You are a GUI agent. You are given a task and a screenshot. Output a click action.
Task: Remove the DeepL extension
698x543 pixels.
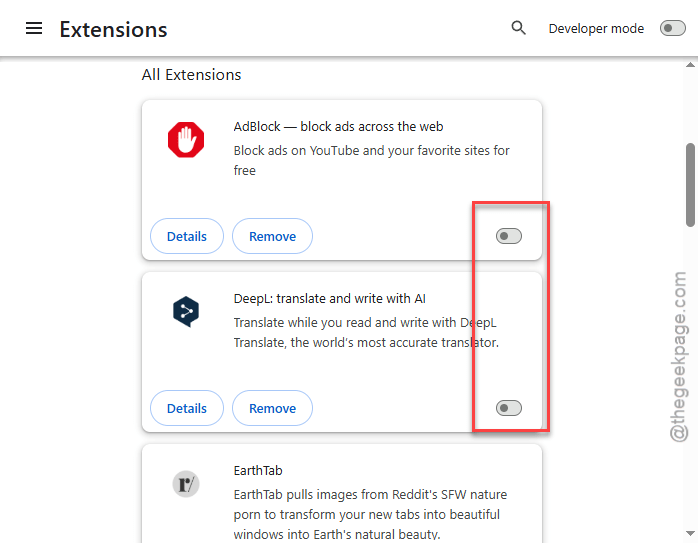272,408
